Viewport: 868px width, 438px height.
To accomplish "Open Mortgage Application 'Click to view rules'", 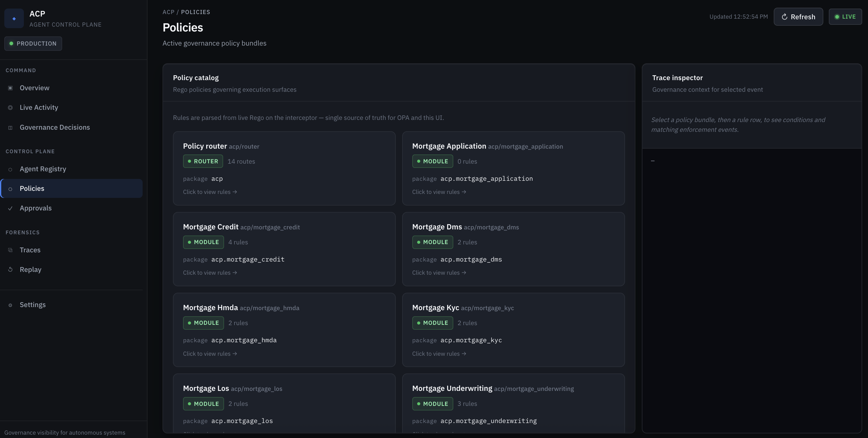I will coord(439,192).
